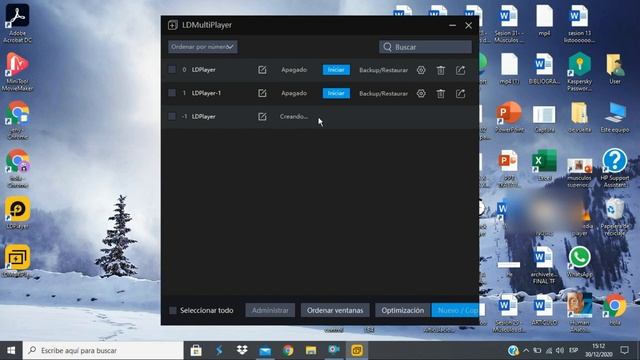This screenshot has height=360, width=640.
Task: Click the magnifier icon in Buscar field
Action: pos(387,47)
